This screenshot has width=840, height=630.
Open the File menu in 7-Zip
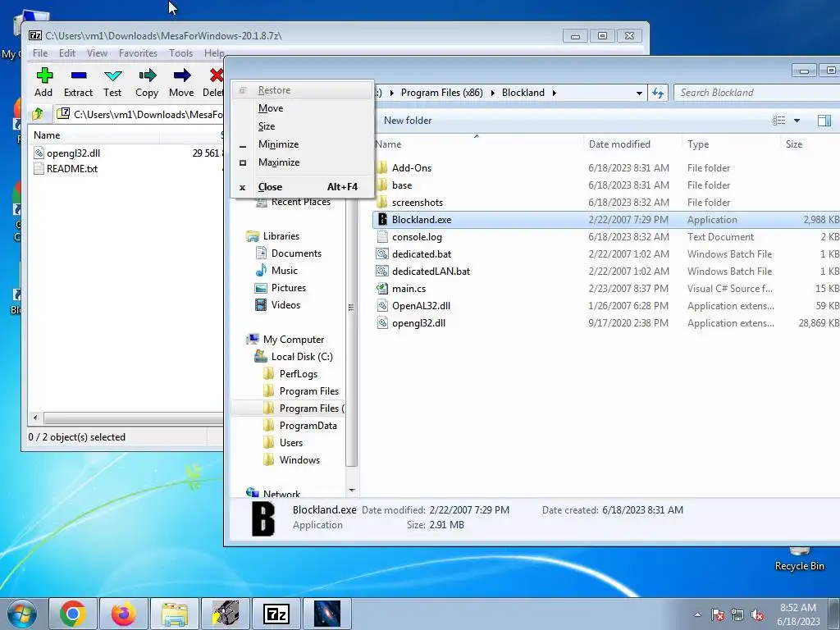40,53
